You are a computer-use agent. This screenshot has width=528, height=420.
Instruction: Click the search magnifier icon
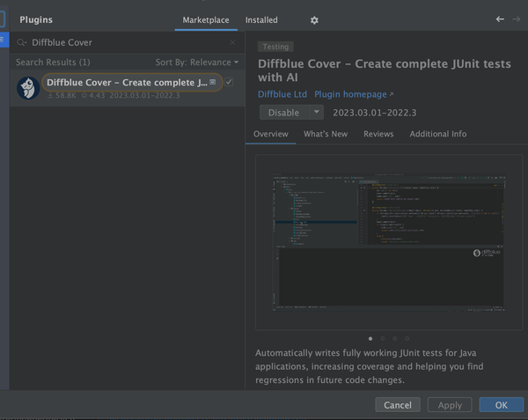click(x=22, y=42)
